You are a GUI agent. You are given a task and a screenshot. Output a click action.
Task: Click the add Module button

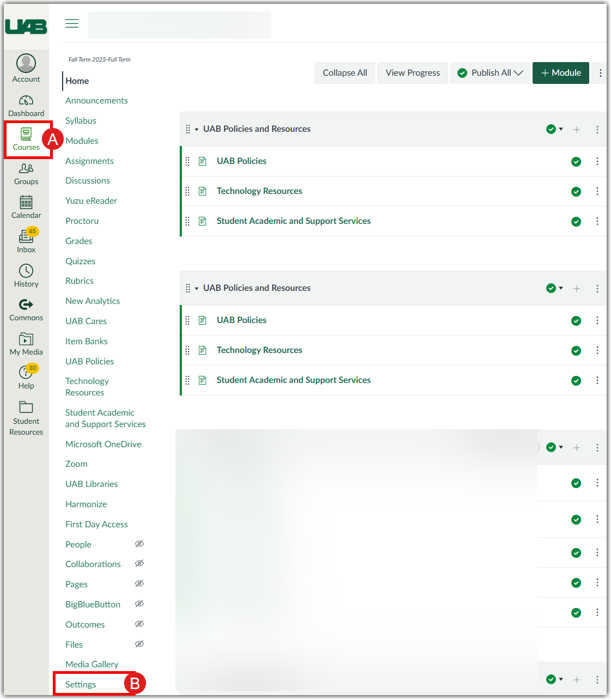[560, 73]
